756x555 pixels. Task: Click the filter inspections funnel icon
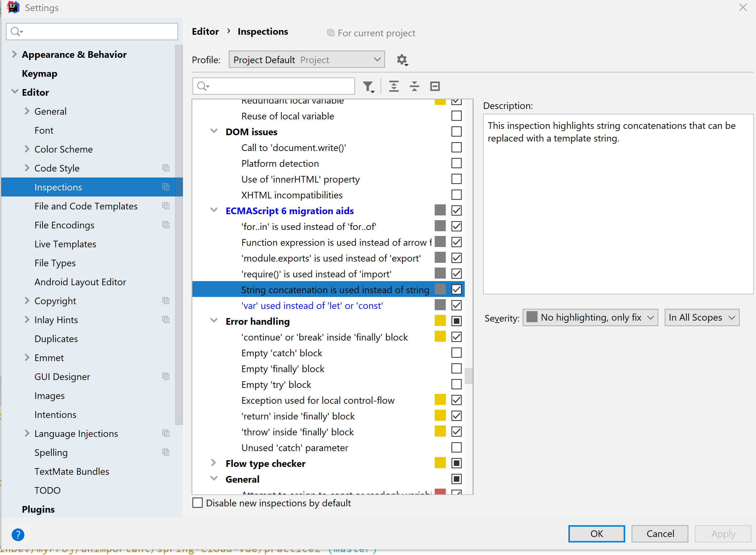point(368,86)
